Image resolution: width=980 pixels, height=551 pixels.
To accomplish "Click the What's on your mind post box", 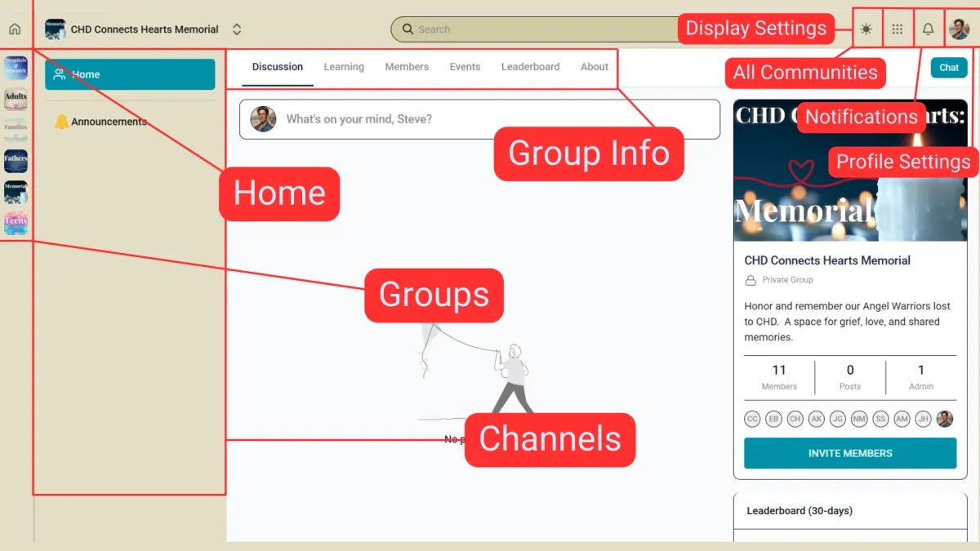I will [x=480, y=119].
